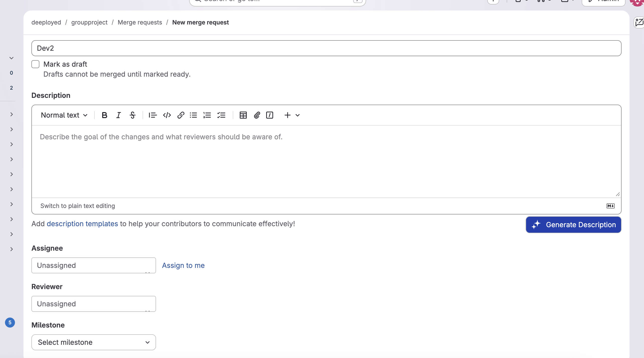Open the Merge requests breadcrumb
Screen dimensions: 644x358
[x=140, y=22]
